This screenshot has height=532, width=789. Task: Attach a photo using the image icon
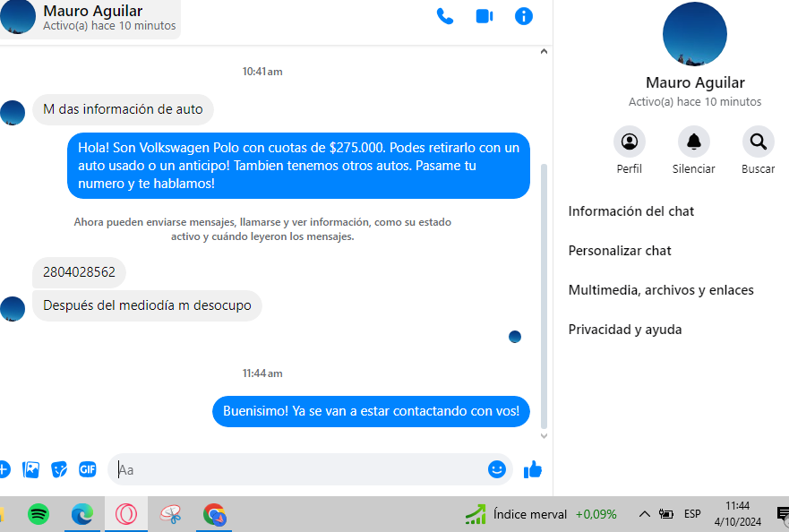31,469
